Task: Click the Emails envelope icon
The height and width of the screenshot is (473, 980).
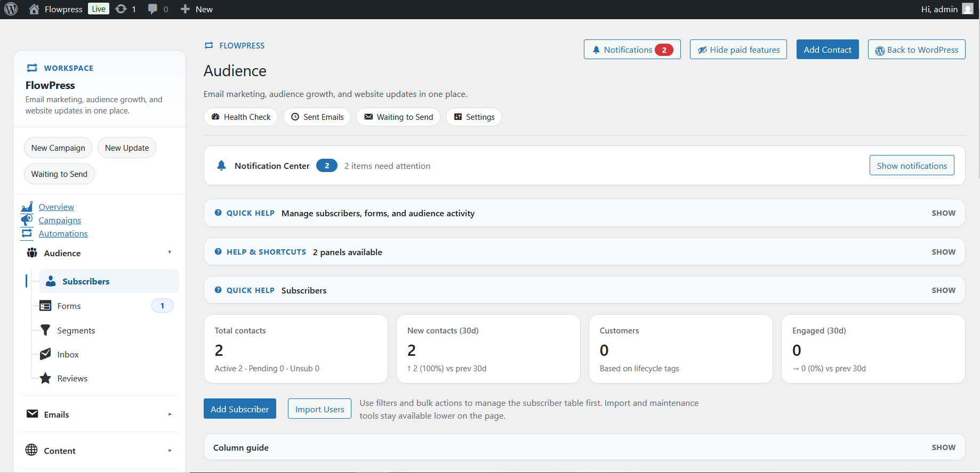Action: pyautogui.click(x=32, y=414)
